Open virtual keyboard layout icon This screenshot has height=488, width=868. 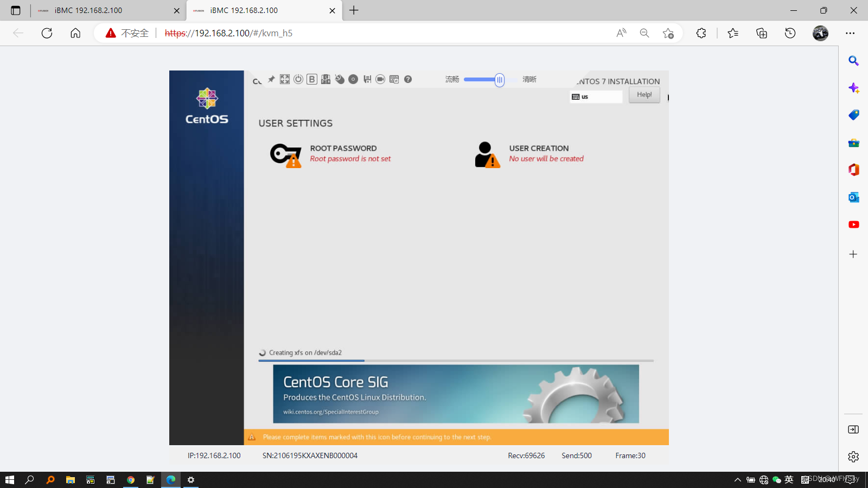point(394,79)
